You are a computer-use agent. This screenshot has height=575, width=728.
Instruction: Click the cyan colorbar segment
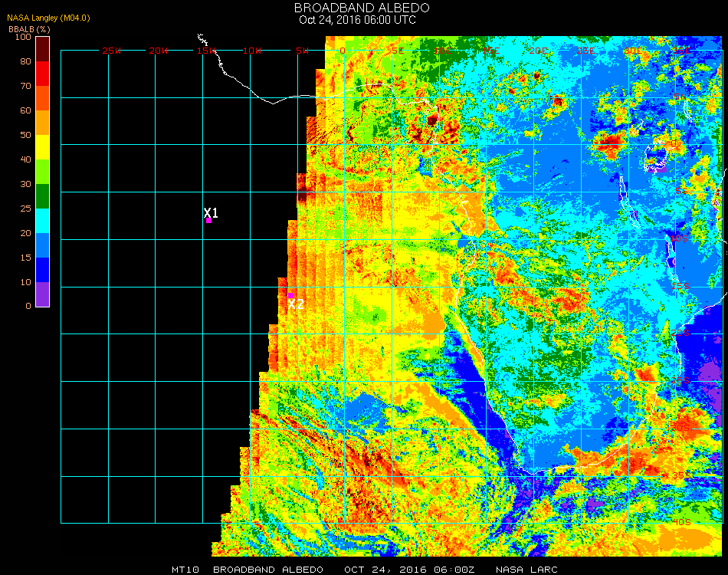click(x=43, y=221)
